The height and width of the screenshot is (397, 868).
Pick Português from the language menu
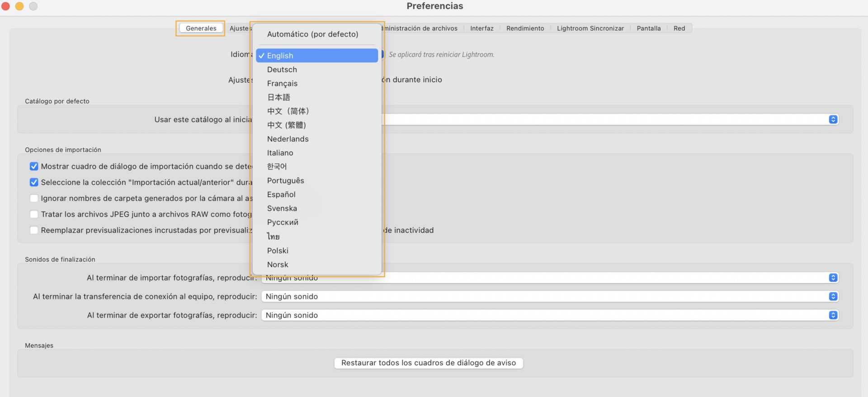317,180
